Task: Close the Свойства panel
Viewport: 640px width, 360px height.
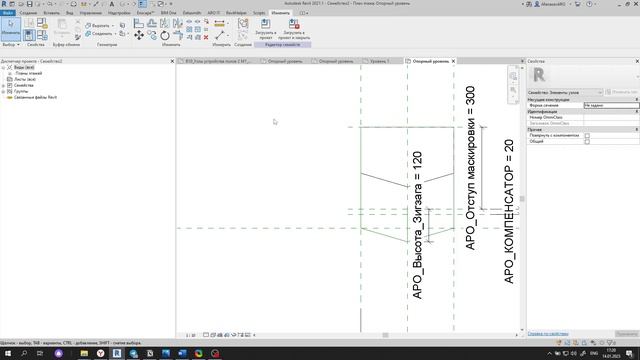Action: (637, 61)
